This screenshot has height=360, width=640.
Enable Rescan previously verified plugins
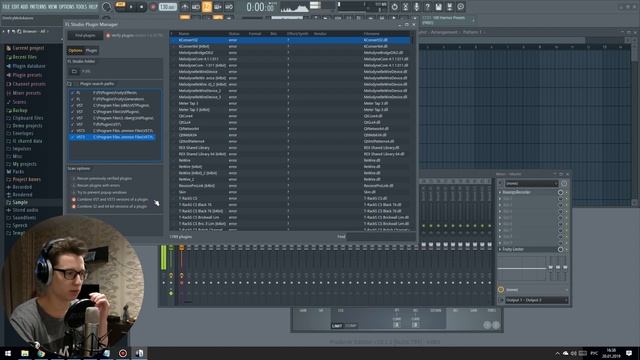(x=74, y=178)
